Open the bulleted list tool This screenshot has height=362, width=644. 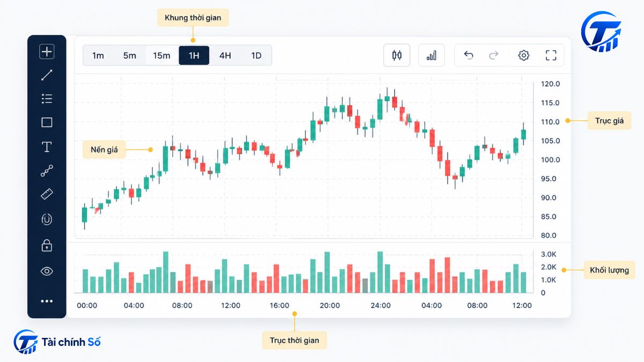pyautogui.click(x=47, y=99)
